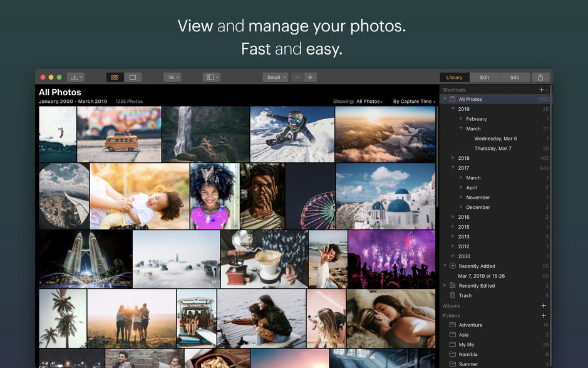The image size is (588, 368).
Task: Add a new Folder with the plus button
Action: coord(544,315)
